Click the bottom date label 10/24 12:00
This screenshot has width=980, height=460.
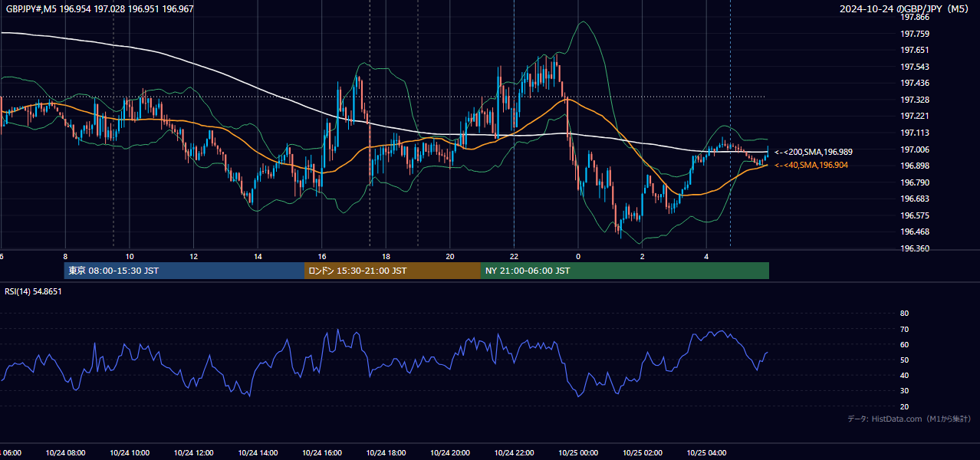pyautogui.click(x=194, y=453)
